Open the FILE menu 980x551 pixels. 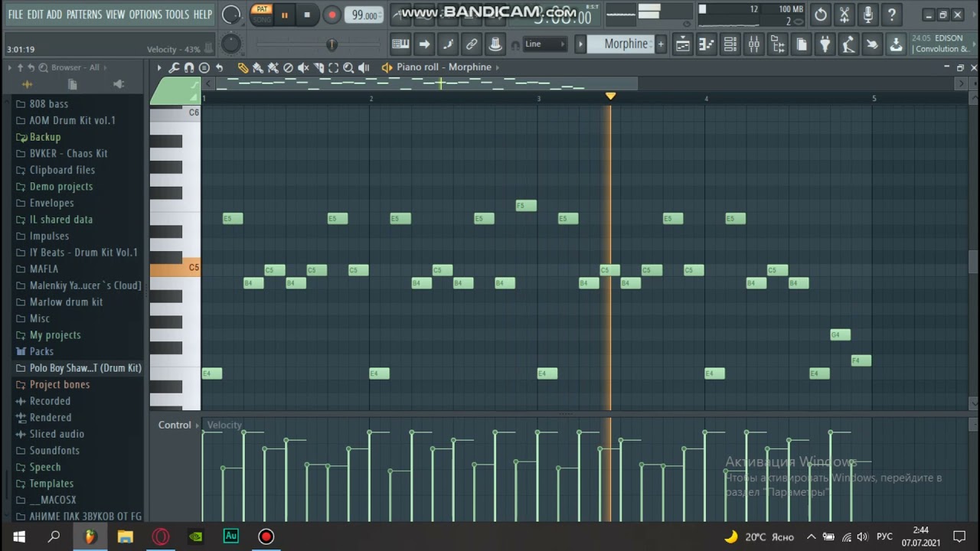point(15,15)
